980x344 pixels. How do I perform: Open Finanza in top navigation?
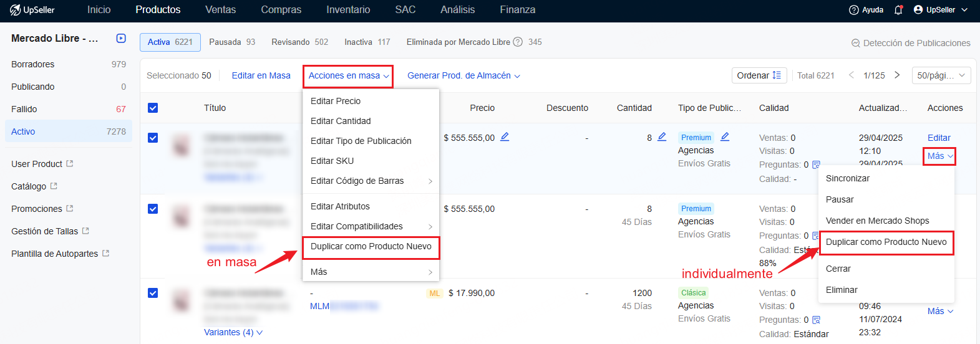click(518, 10)
